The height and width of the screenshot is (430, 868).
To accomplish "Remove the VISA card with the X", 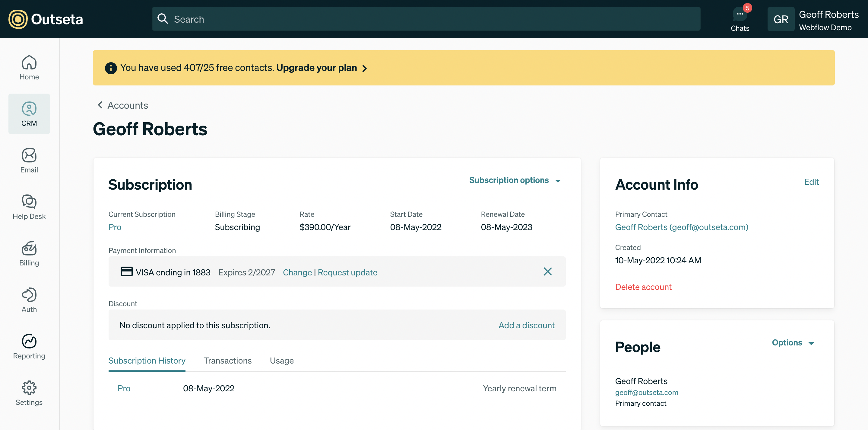I will tap(548, 271).
